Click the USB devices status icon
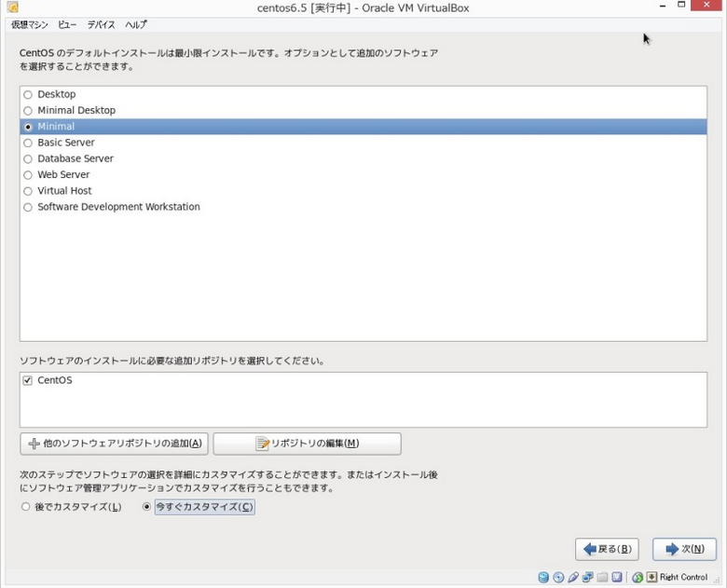 click(x=573, y=578)
